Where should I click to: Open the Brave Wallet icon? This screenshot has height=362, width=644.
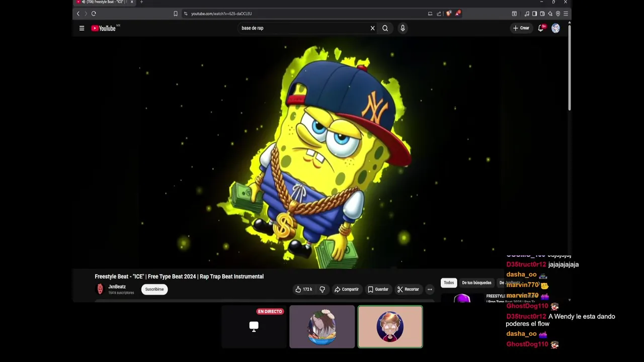542,14
